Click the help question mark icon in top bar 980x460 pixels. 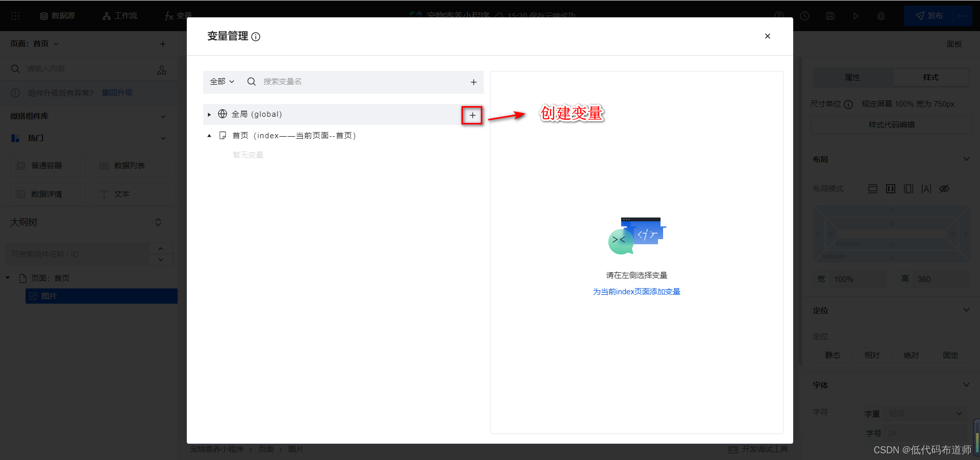pos(779,16)
